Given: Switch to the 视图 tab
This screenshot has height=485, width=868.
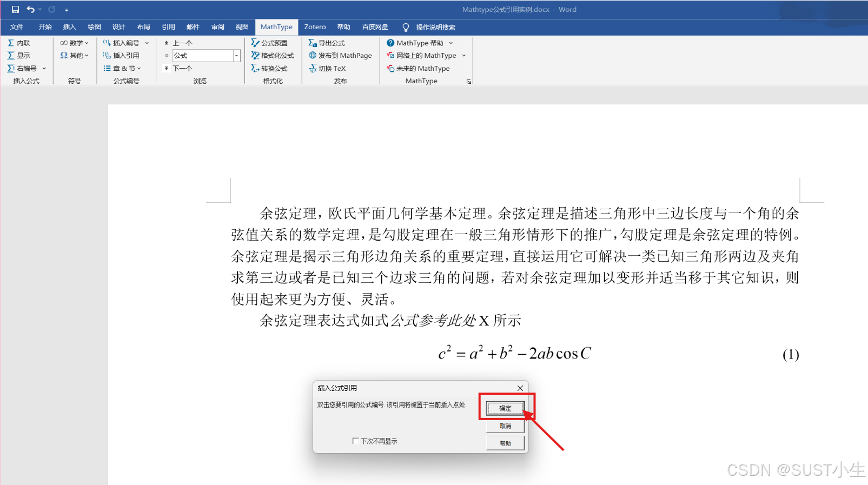Looking at the screenshot, I should 242,27.
